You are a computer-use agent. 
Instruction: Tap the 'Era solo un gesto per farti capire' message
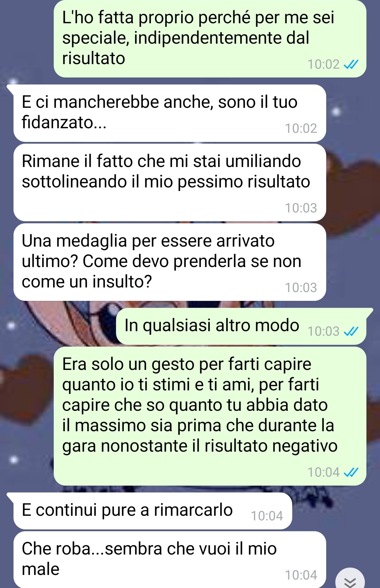click(210, 416)
